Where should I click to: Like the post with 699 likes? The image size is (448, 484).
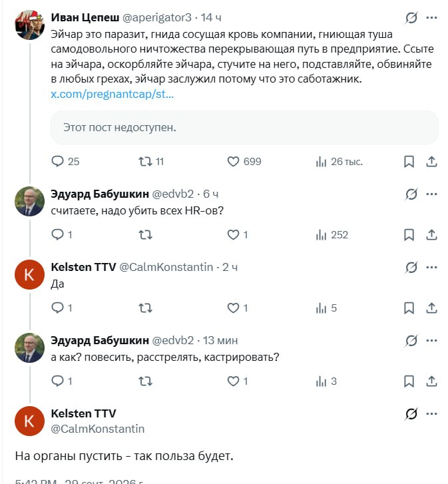pos(244,161)
